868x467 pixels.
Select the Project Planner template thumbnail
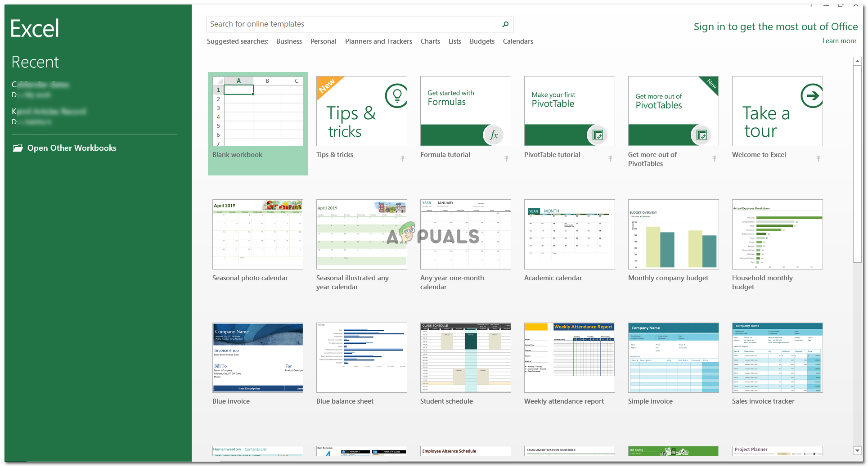coord(778,451)
